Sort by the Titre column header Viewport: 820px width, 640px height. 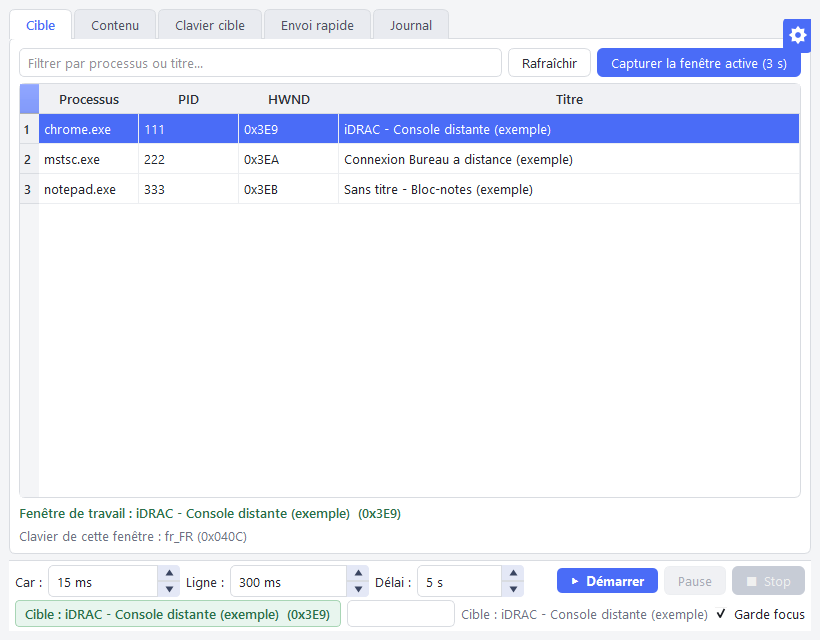click(569, 99)
